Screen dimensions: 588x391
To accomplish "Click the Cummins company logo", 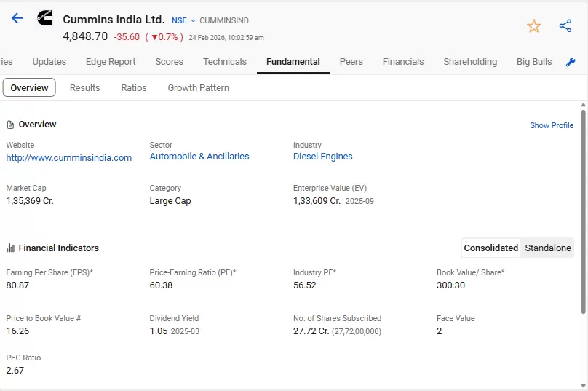I will pos(44,18).
